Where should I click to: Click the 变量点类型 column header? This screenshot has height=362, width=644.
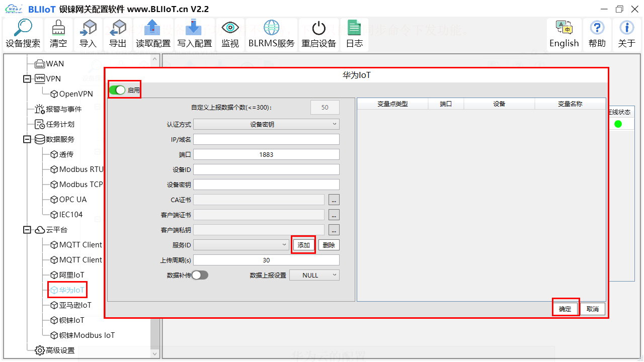392,104
